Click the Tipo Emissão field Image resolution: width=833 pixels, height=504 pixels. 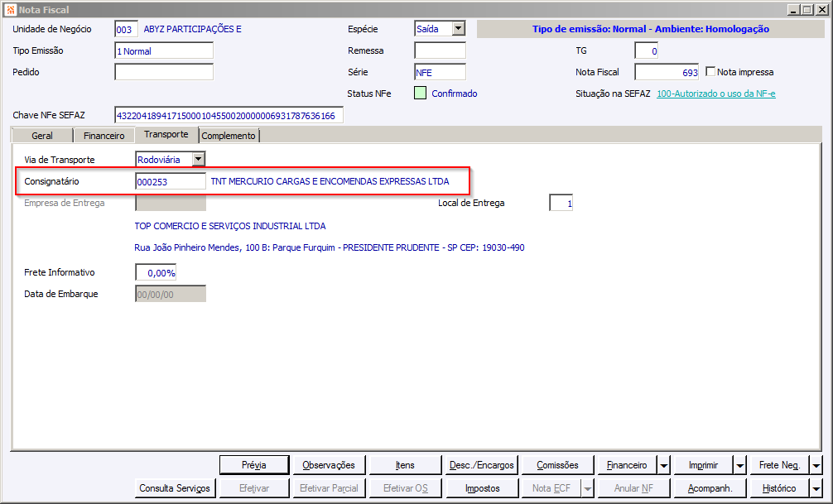click(164, 51)
